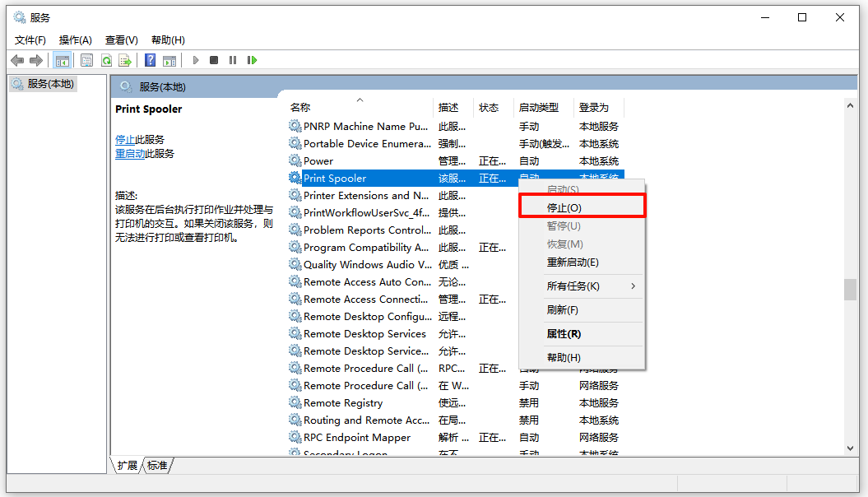Click the Back navigation arrow in toolbar
This screenshot has height=497, width=868.
coord(17,59)
